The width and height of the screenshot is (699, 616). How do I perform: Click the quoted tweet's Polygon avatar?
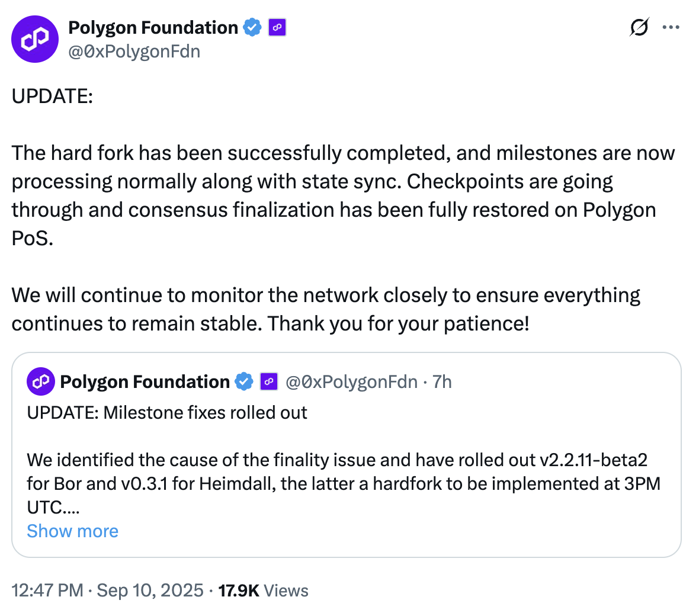40,381
